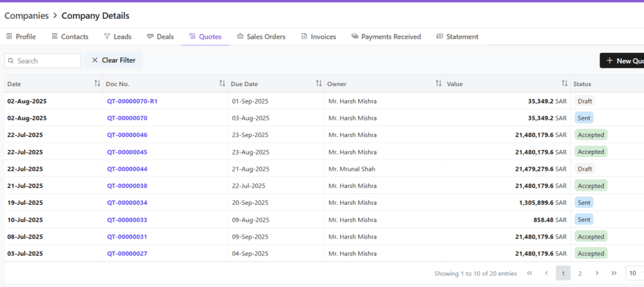Switch to the Sales Orders tab
This screenshot has height=287, width=644.
[x=261, y=37]
